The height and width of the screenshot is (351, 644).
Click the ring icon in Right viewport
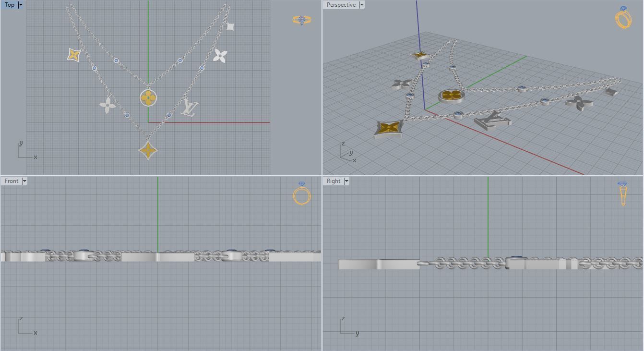(x=622, y=194)
